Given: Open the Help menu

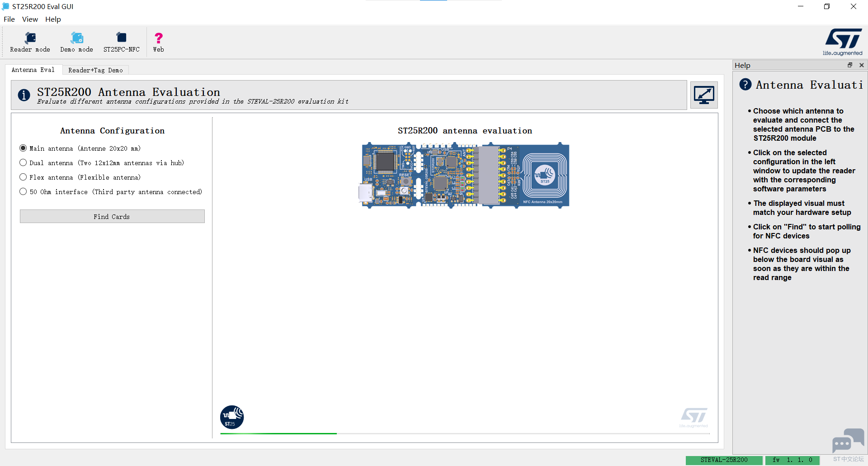Looking at the screenshot, I should click(53, 19).
